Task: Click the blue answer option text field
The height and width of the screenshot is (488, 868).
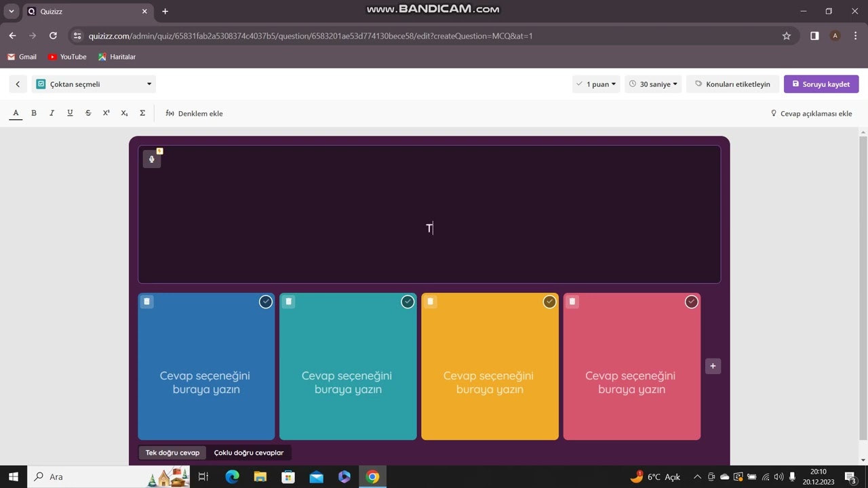Action: [x=206, y=382]
